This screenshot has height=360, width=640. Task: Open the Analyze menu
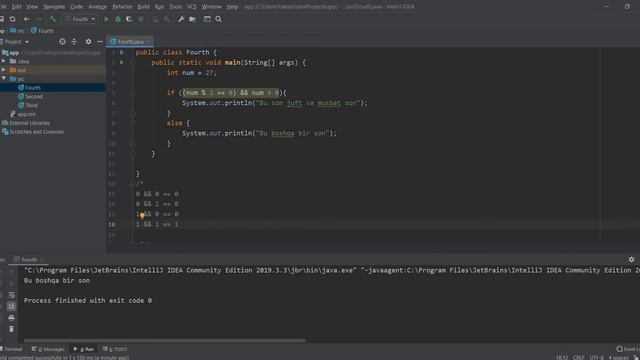[x=97, y=7]
